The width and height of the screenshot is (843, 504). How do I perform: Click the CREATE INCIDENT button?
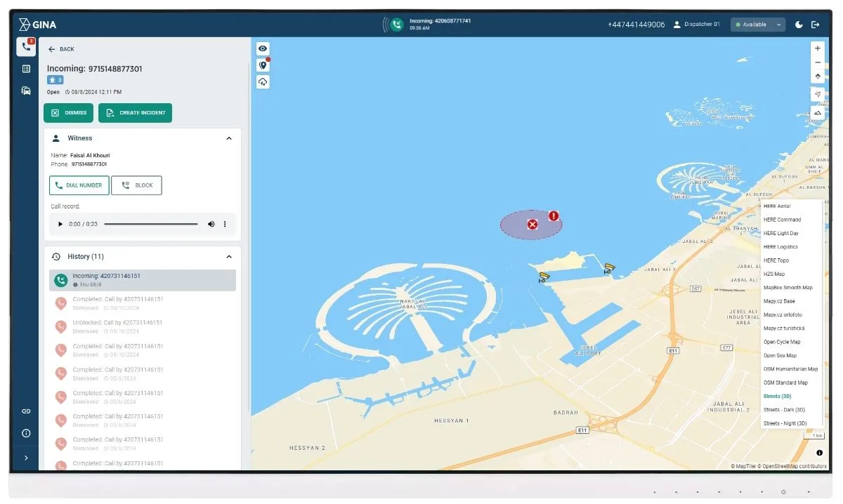pyautogui.click(x=135, y=112)
